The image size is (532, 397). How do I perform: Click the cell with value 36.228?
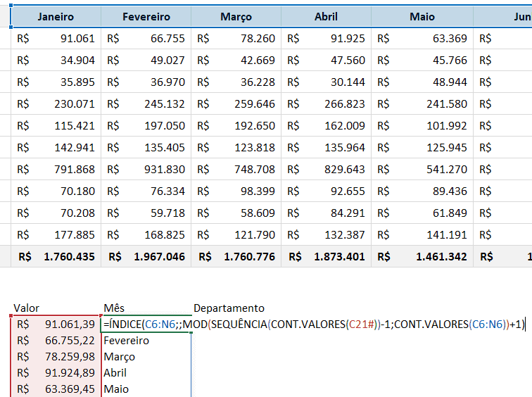(x=236, y=82)
